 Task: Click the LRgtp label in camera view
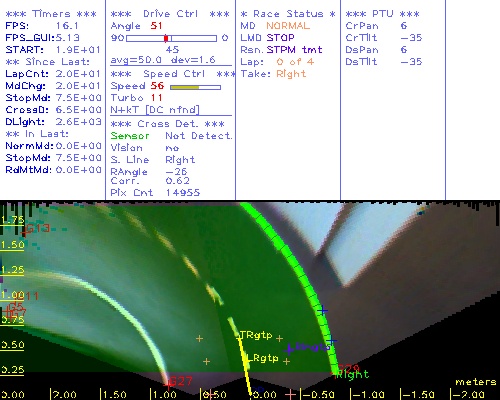tap(262, 358)
